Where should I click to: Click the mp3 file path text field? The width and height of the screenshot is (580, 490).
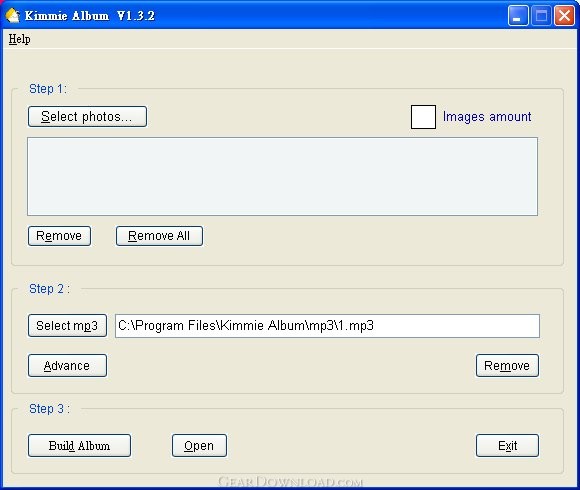click(327, 326)
